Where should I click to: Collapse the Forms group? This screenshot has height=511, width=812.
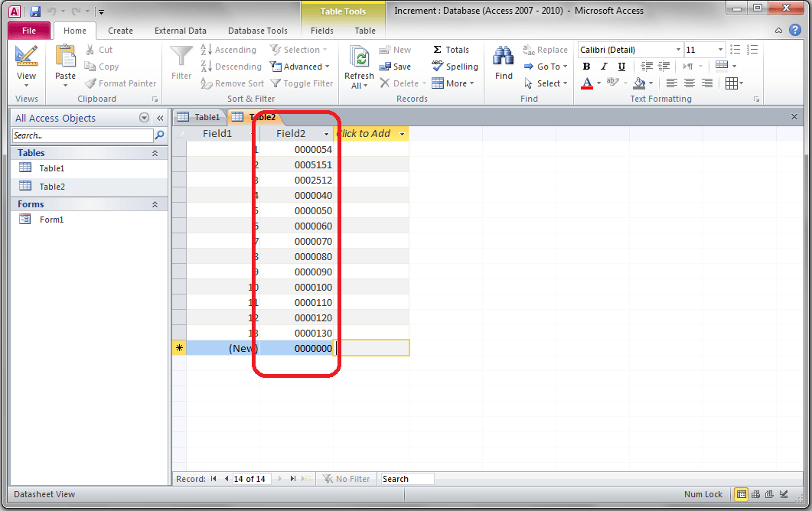click(x=155, y=204)
